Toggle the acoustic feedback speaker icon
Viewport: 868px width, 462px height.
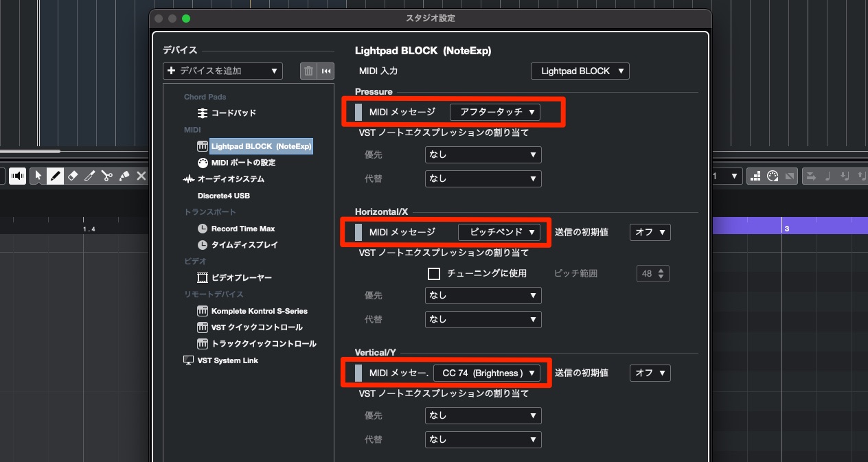click(x=18, y=176)
